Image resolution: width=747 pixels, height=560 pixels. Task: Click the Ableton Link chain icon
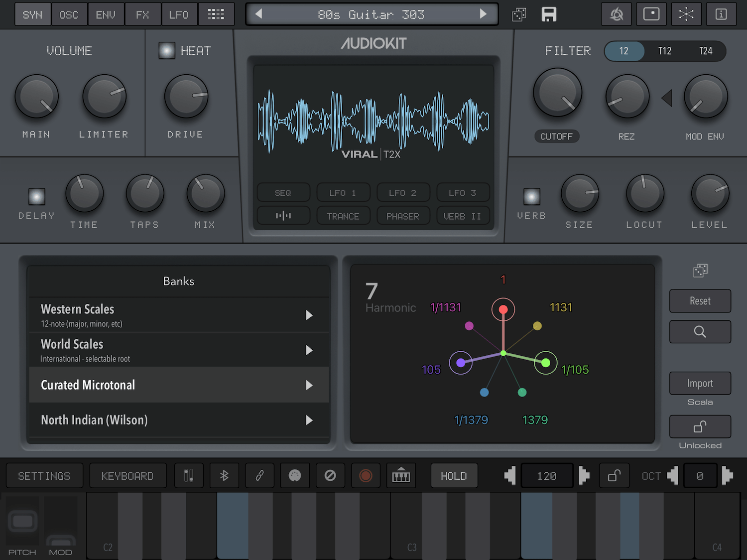[259, 476]
